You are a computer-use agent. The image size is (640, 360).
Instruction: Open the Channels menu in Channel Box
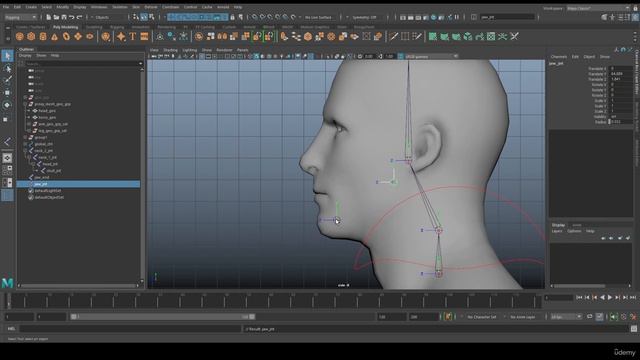559,57
